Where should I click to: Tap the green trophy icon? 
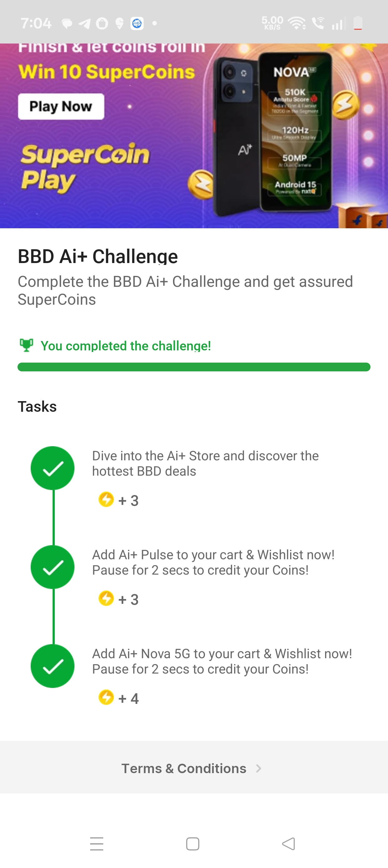pos(26,345)
